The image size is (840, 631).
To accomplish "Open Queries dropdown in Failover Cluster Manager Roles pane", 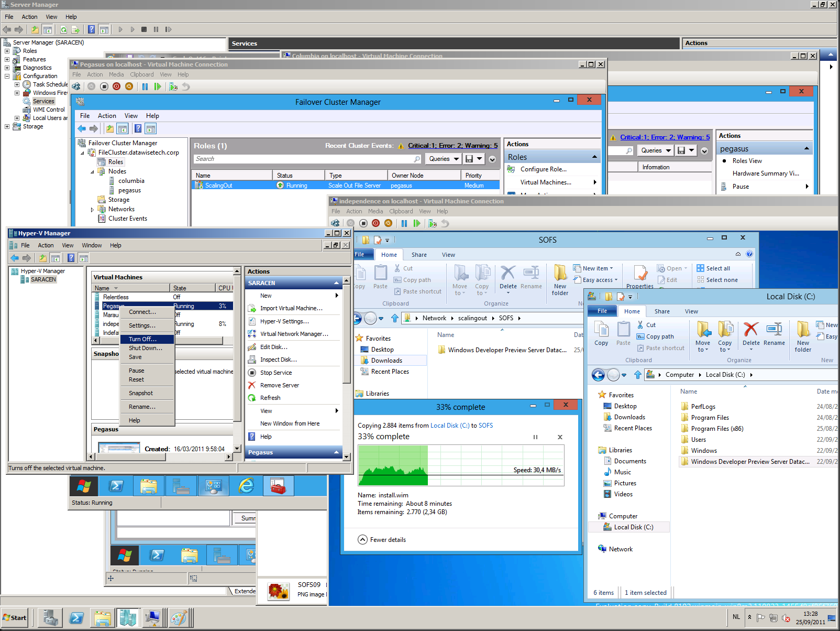I will [444, 159].
